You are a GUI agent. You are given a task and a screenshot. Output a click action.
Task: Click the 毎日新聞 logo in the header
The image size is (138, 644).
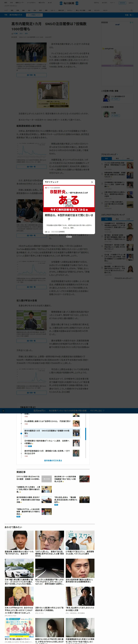pyautogui.click(x=69, y=3)
